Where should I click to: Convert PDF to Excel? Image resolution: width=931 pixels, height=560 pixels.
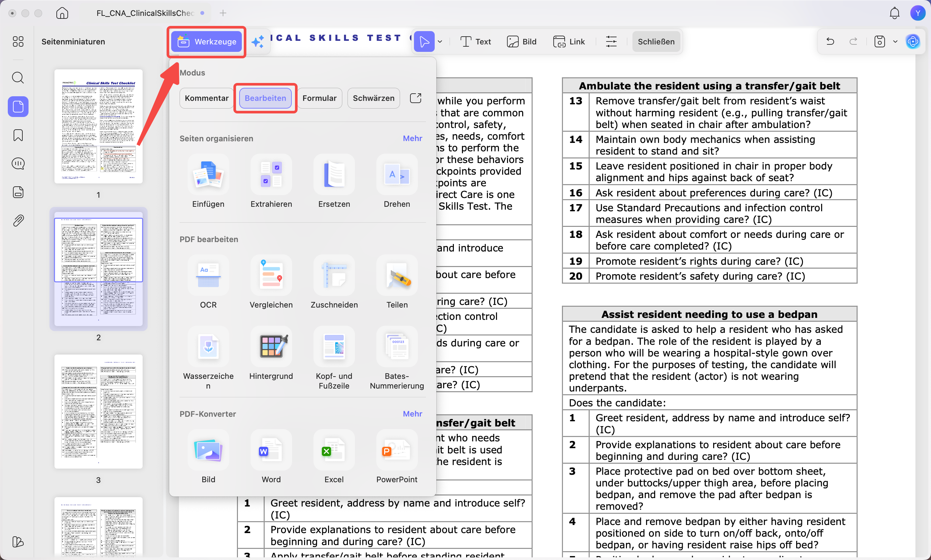point(334,457)
